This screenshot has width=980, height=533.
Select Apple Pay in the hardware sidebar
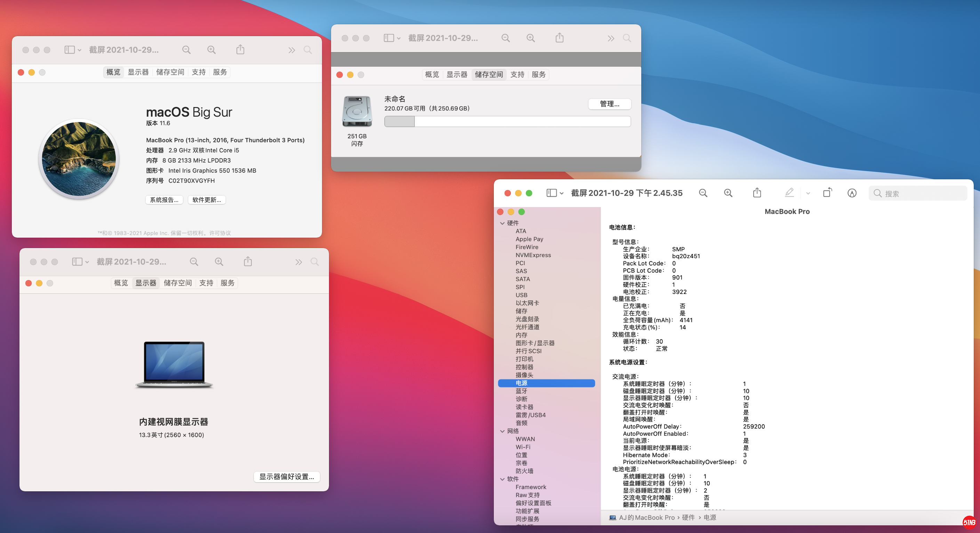pos(530,239)
